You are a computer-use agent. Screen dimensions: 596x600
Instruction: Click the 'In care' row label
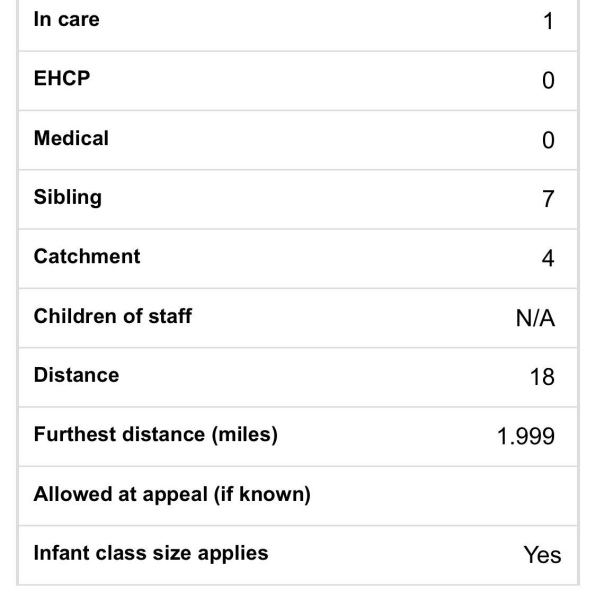67,20
